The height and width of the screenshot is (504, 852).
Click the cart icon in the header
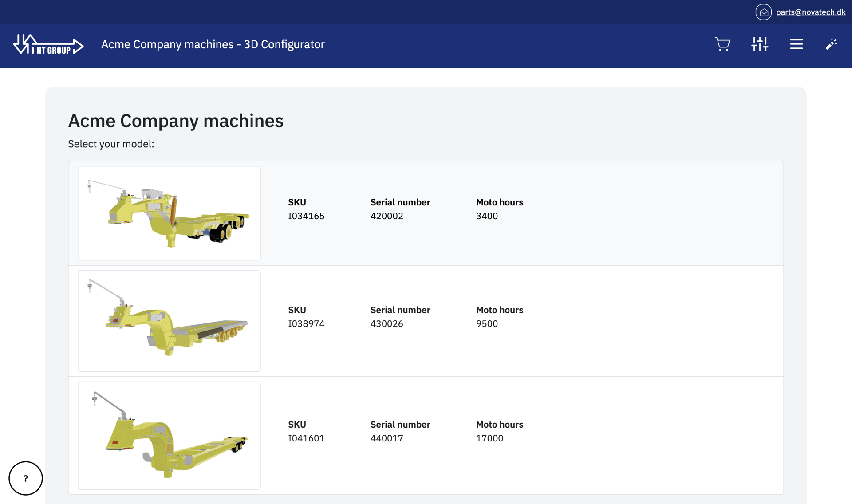coord(723,44)
